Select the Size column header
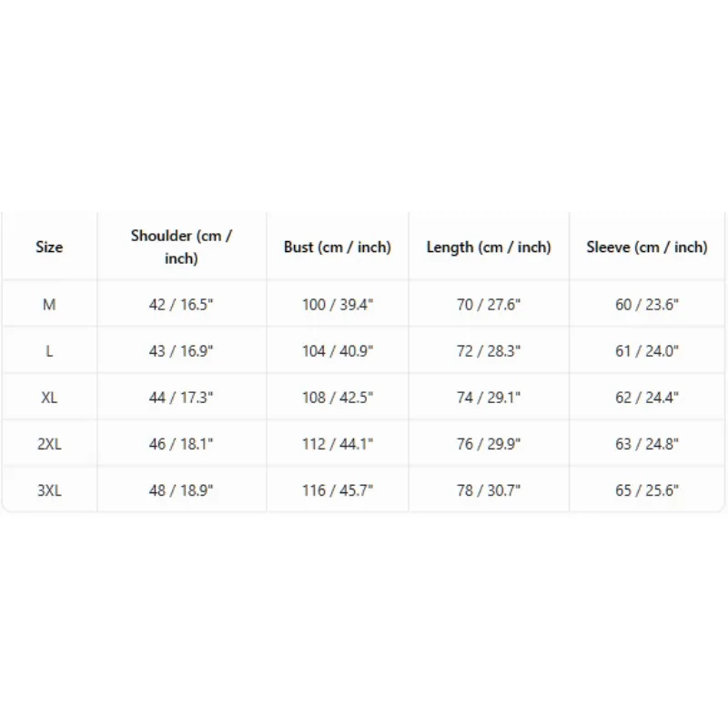 pyautogui.click(x=49, y=247)
